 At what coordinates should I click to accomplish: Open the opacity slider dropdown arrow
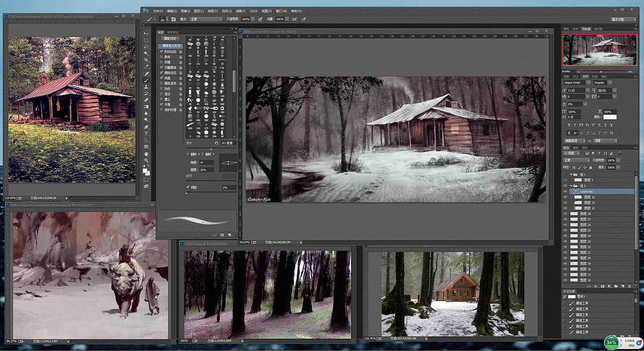tap(253, 19)
